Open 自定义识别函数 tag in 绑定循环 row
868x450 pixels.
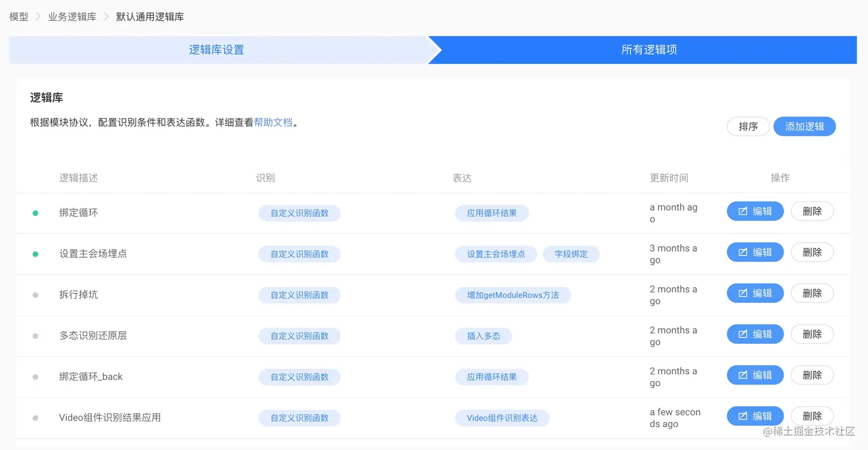299,213
